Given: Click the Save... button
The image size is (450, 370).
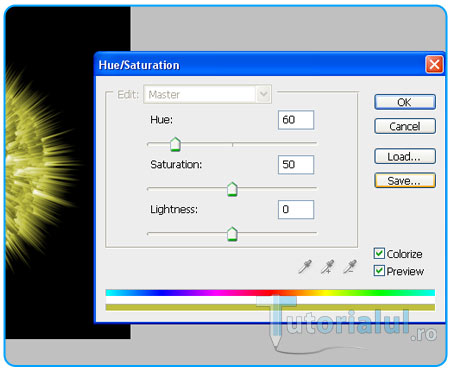Looking at the screenshot, I should (405, 181).
